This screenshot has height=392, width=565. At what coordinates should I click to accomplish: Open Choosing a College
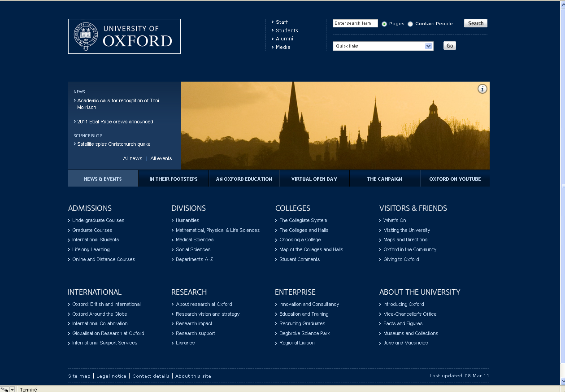click(x=300, y=240)
